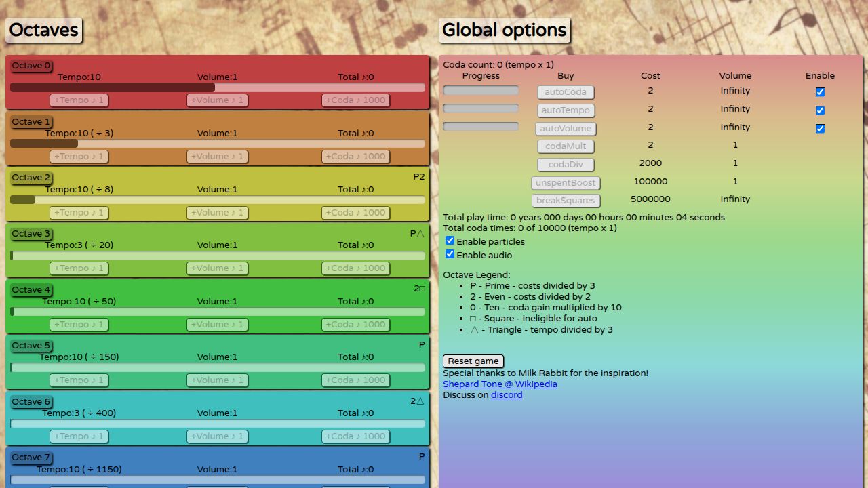The height and width of the screenshot is (488, 868).
Task: Buy +Coda for Octave 0
Action: (355, 100)
